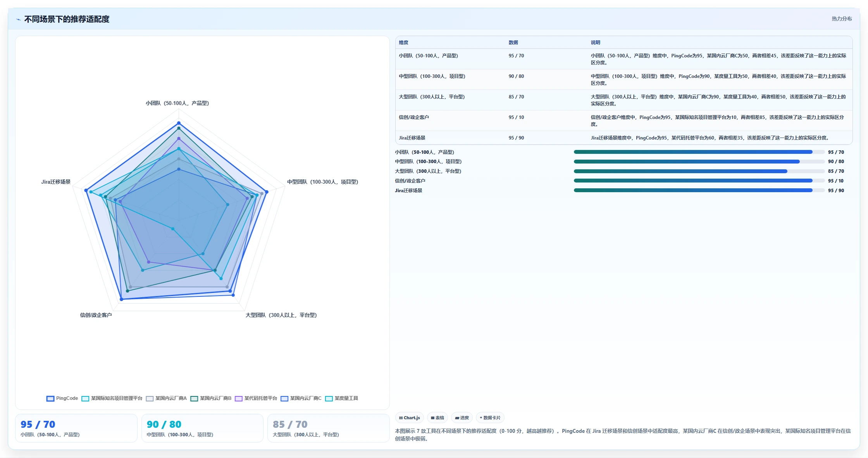Viewport: 868px width, 458px height.
Task: Click the 中型团队 progress bar showing 90 / 80
Action: (699, 162)
